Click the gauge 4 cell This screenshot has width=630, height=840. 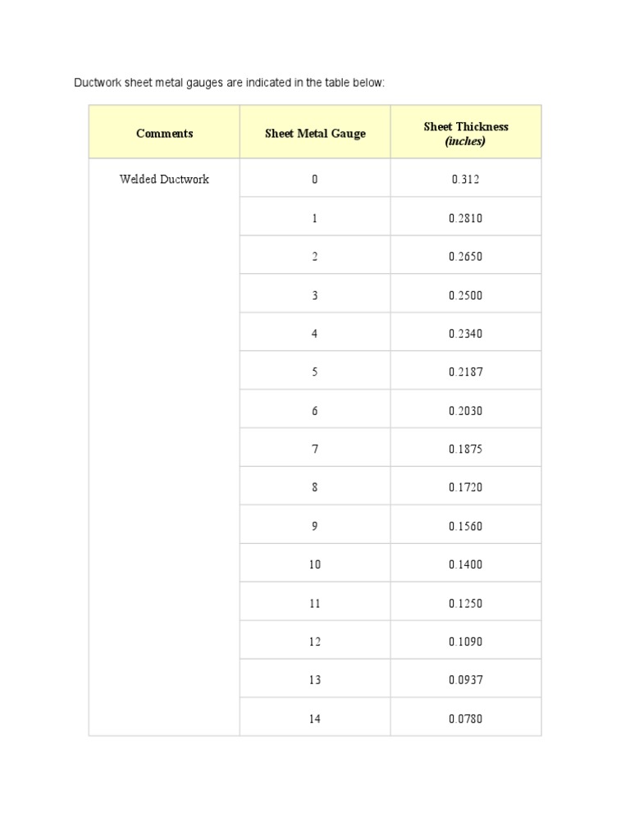[314, 334]
